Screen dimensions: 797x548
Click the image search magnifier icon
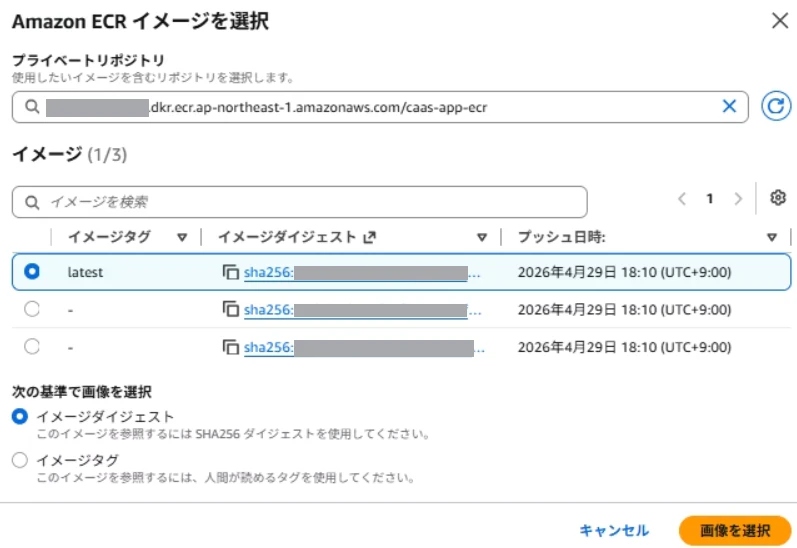[32, 202]
